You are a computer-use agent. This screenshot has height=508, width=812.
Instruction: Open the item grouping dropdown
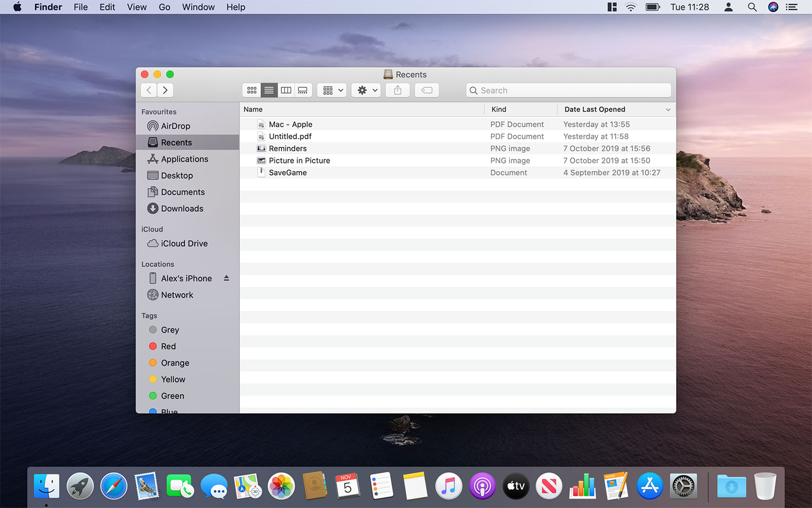tap(331, 90)
